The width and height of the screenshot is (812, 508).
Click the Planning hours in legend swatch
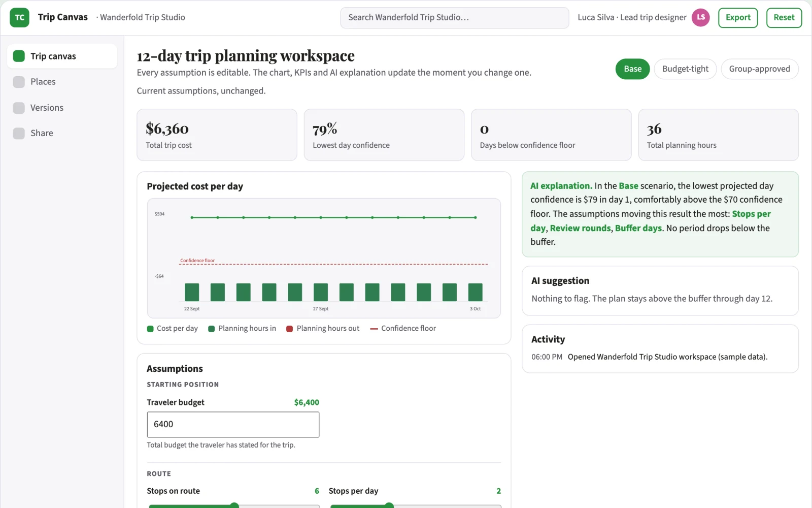pyautogui.click(x=212, y=329)
